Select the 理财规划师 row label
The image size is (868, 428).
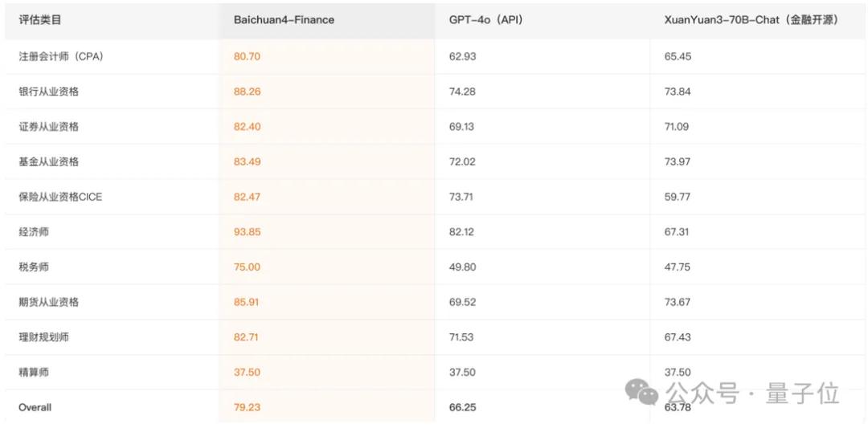(44, 337)
